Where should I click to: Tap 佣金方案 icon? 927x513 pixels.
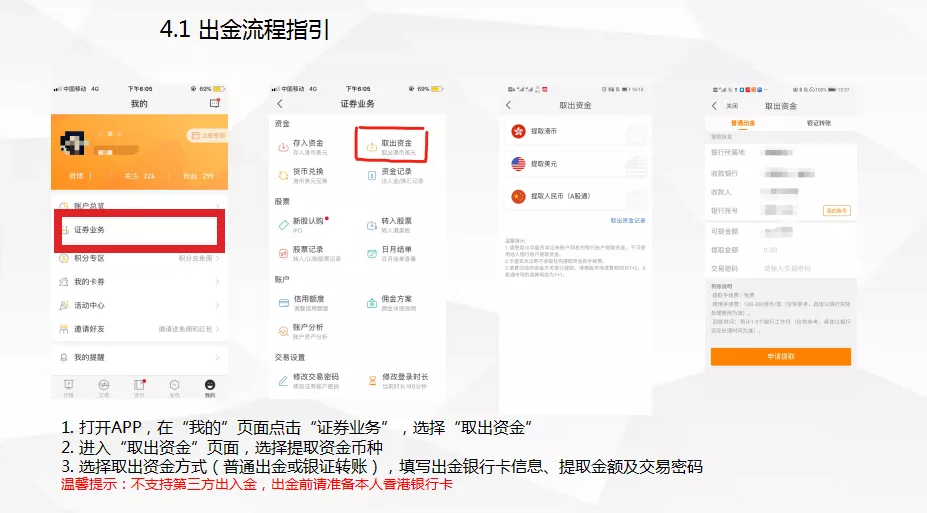tap(372, 303)
